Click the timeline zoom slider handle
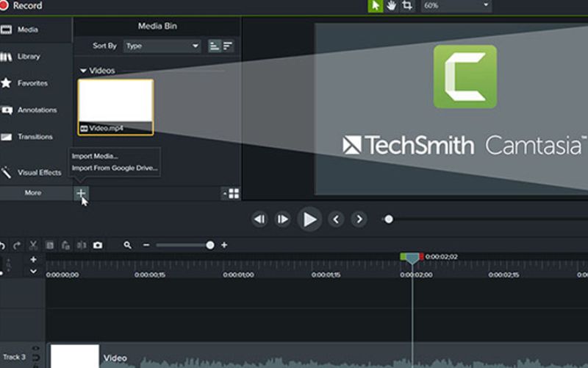 210,245
